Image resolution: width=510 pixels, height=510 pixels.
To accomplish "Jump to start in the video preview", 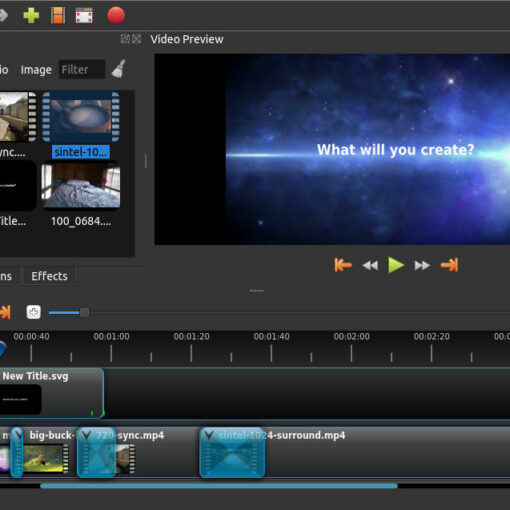I will coord(343,265).
